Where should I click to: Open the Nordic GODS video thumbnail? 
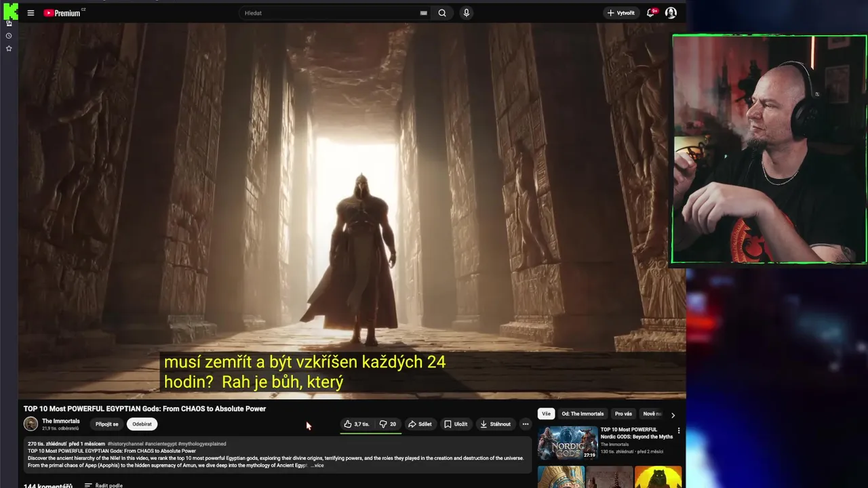click(x=568, y=443)
